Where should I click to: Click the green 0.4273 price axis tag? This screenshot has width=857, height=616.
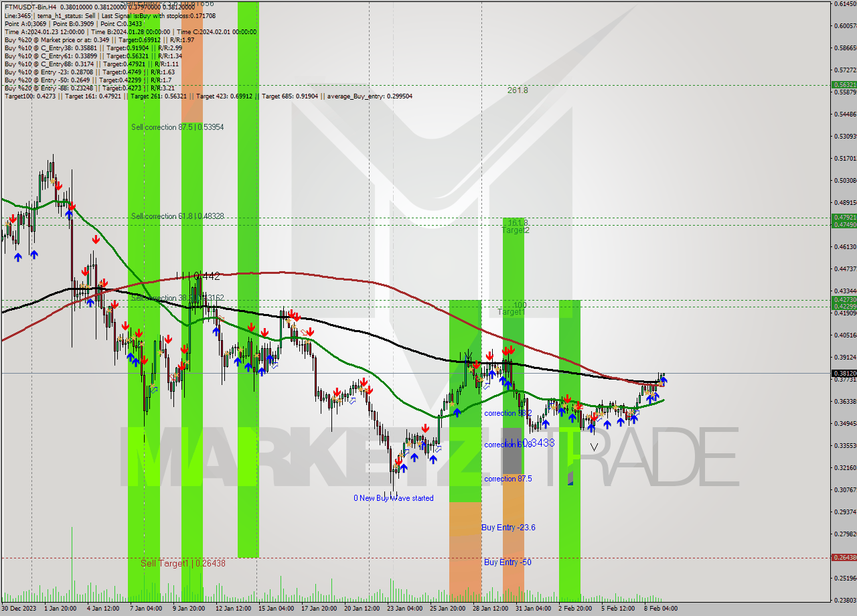844,299
